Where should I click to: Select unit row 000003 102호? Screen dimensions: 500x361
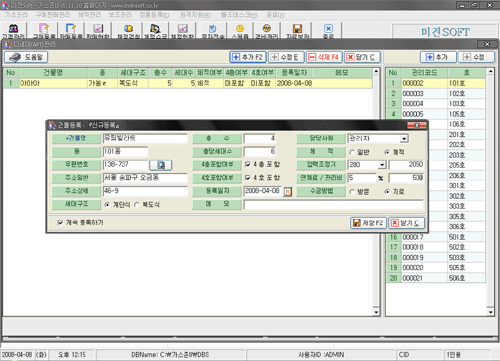pos(436,94)
